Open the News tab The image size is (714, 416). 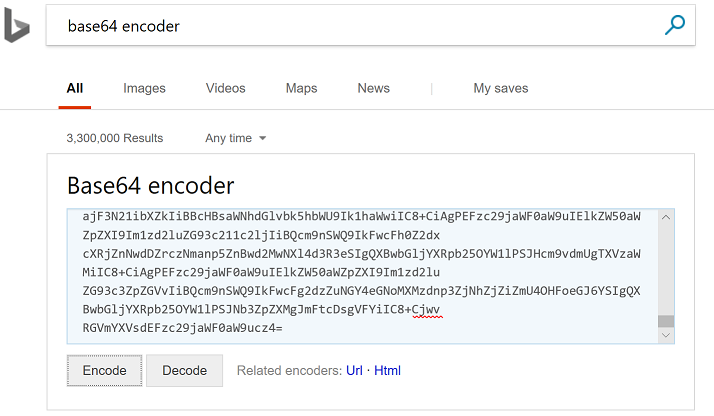[373, 88]
